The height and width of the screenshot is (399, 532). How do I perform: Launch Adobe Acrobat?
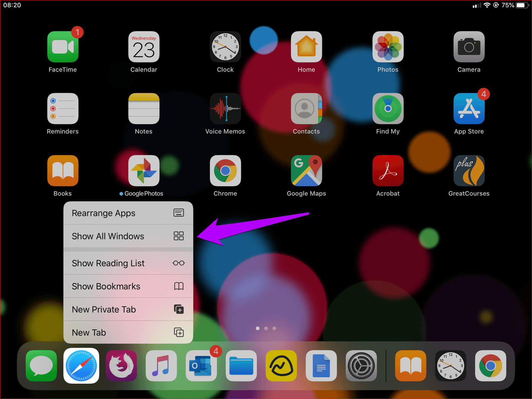coord(388,170)
